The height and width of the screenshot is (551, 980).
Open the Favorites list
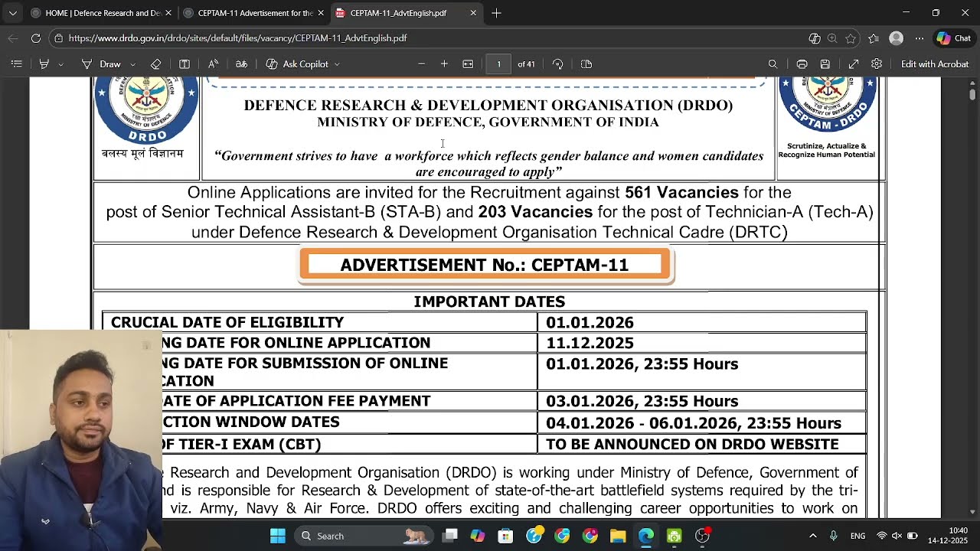coord(874,38)
